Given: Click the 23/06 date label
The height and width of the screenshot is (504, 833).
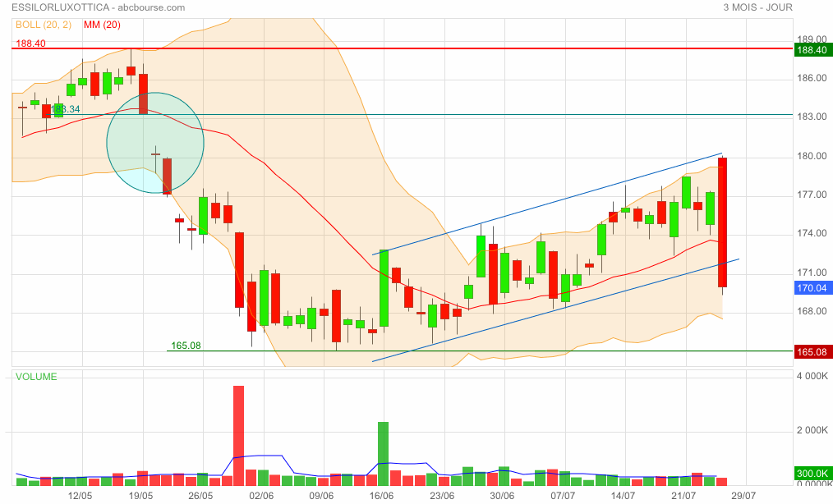Looking at the screenshot, I should point(442,496).
